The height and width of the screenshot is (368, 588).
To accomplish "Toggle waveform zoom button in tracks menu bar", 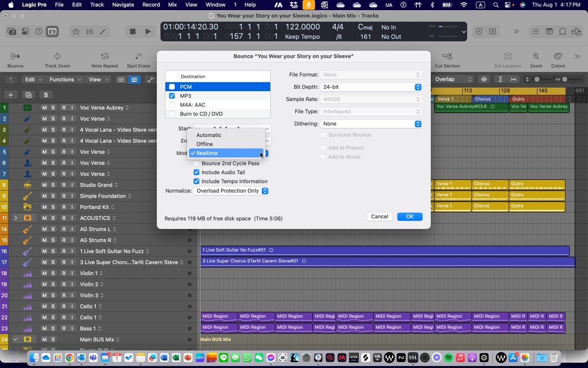I will (484, 79).
